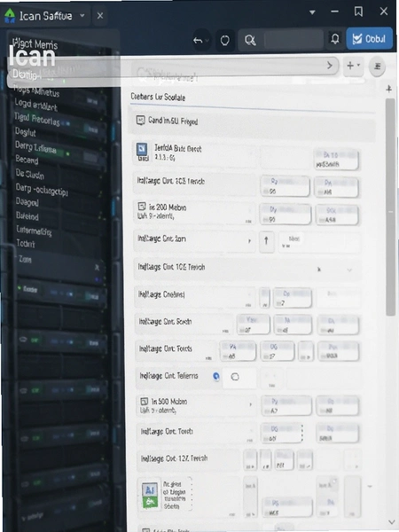Image resolution: width=399 pixels, height=532 pixels.
Task: Click the circular refresh icon in the toolbar
Action: click(225, 41)
